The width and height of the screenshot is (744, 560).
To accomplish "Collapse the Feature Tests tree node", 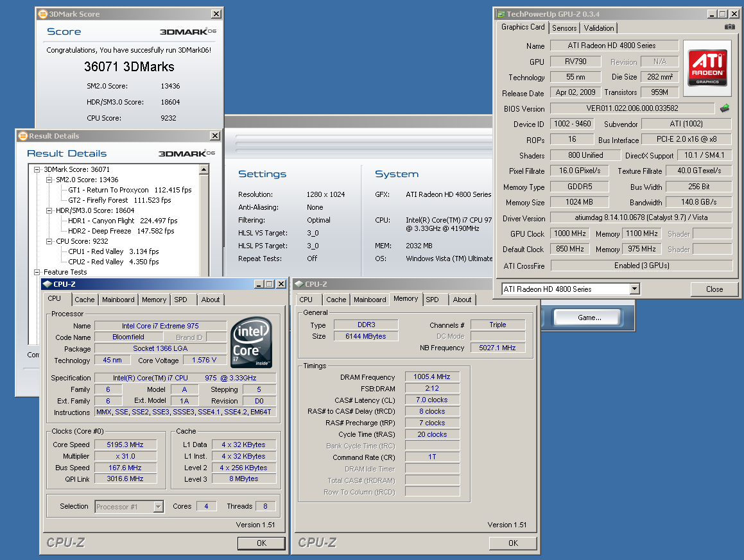I will (x=37, y=272).
